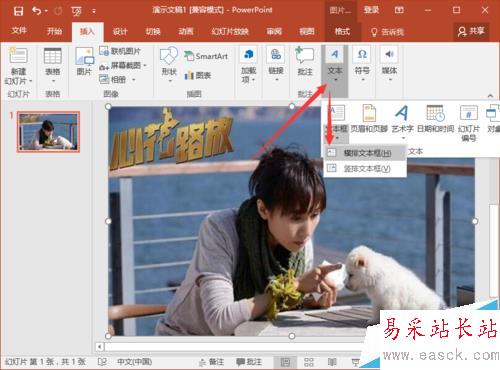Click the 文本框 text box button
Image resolution: width=500 pixels, height=370 pixels.
click(336, 122)
